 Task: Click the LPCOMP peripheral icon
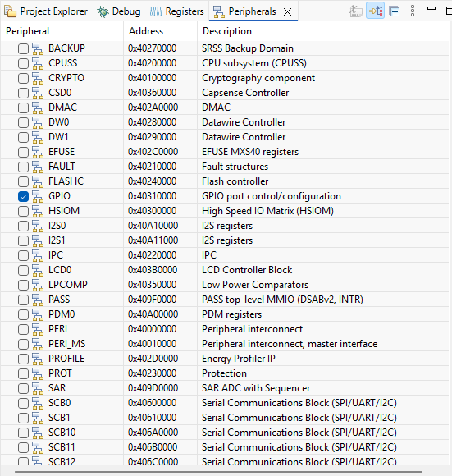(x=38, y=285)
